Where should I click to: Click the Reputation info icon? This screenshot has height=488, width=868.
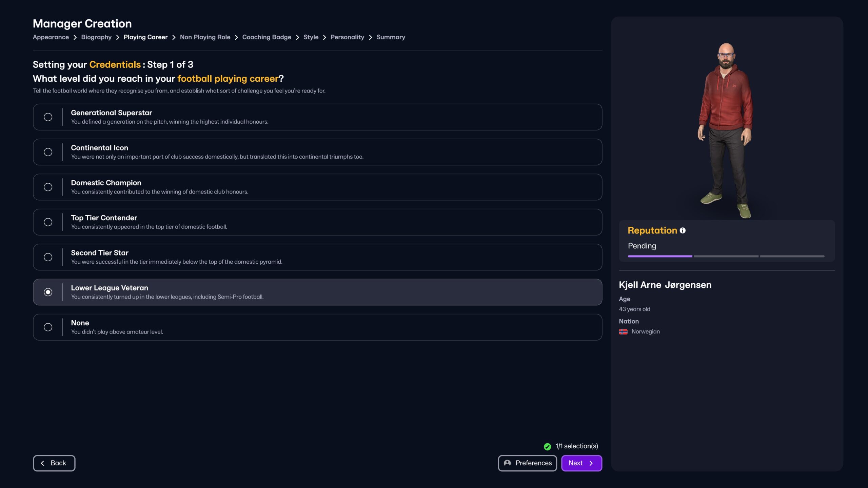point(683,230)
